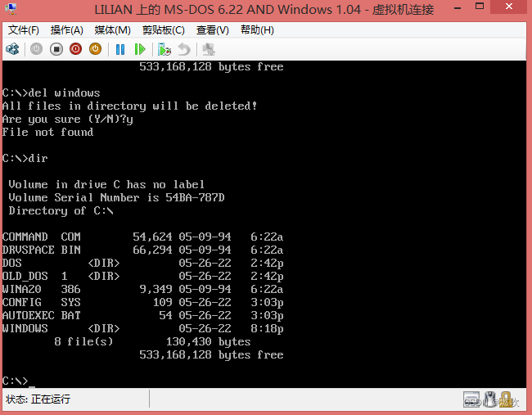Shut down the VM using the red power icon

pos(75,49)
